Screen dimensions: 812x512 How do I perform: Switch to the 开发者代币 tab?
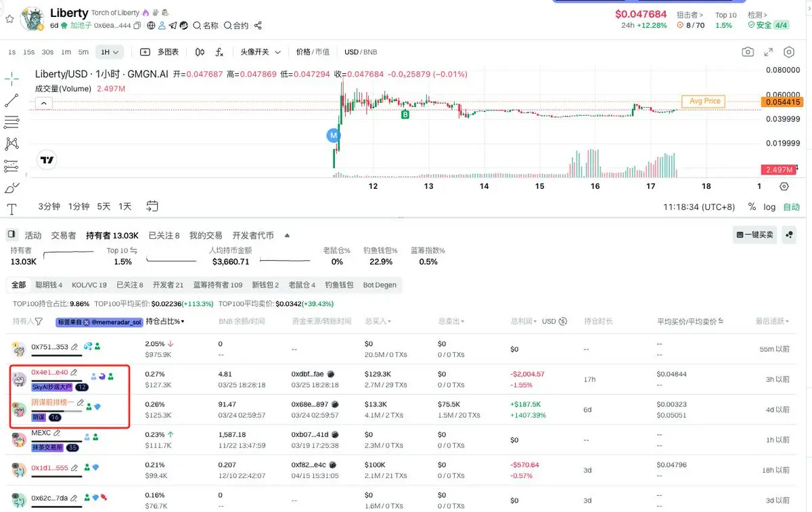253,236
